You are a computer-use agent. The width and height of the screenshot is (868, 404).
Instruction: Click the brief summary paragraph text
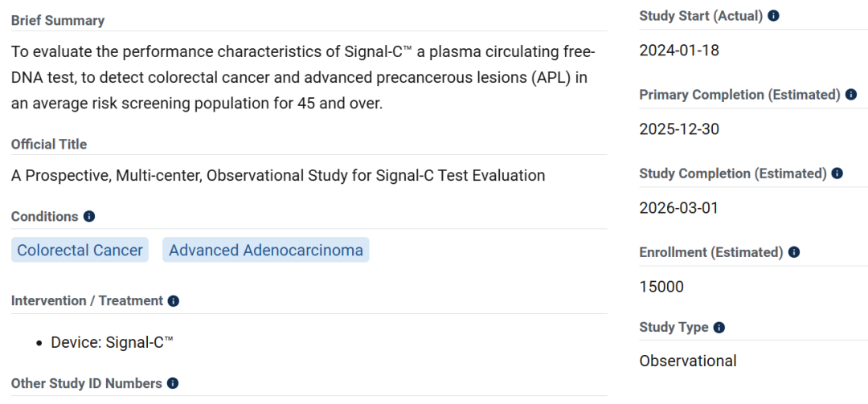click(302, 78)
